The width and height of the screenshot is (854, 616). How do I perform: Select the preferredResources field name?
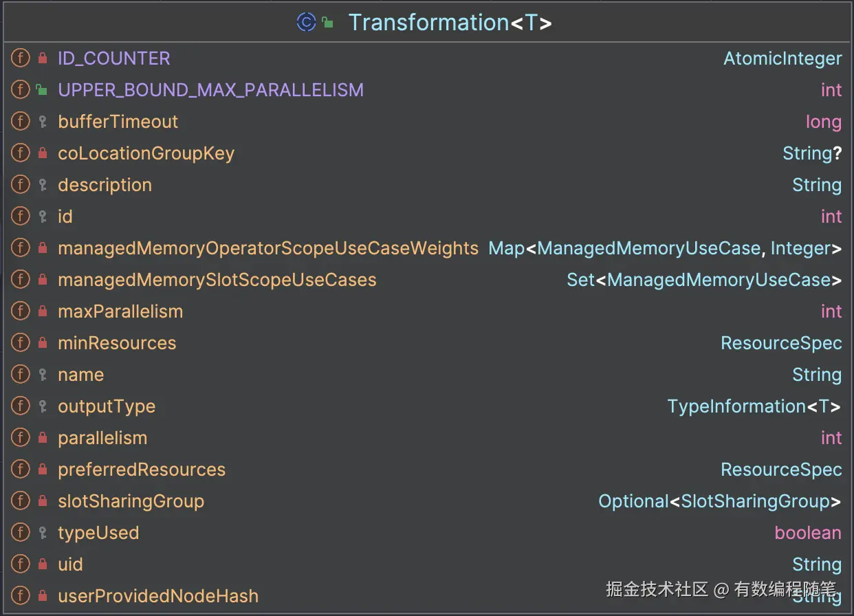pos(142,470)
